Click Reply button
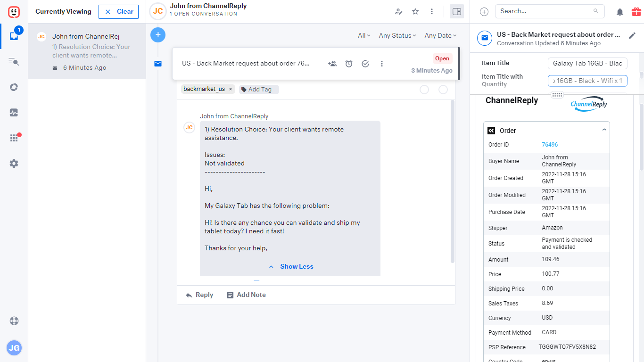644x362 pixels. click(x=199, y=295)
